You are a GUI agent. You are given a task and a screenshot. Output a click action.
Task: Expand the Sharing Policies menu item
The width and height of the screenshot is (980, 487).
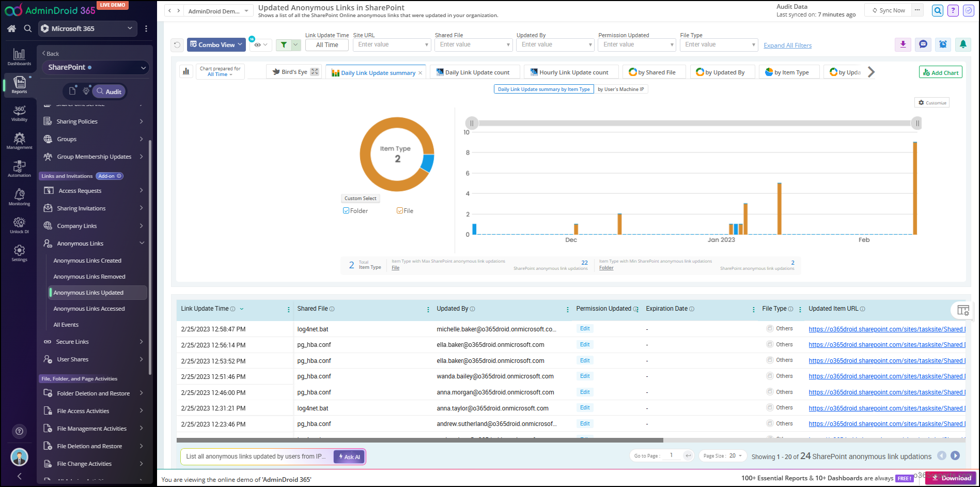pos(93,121)
